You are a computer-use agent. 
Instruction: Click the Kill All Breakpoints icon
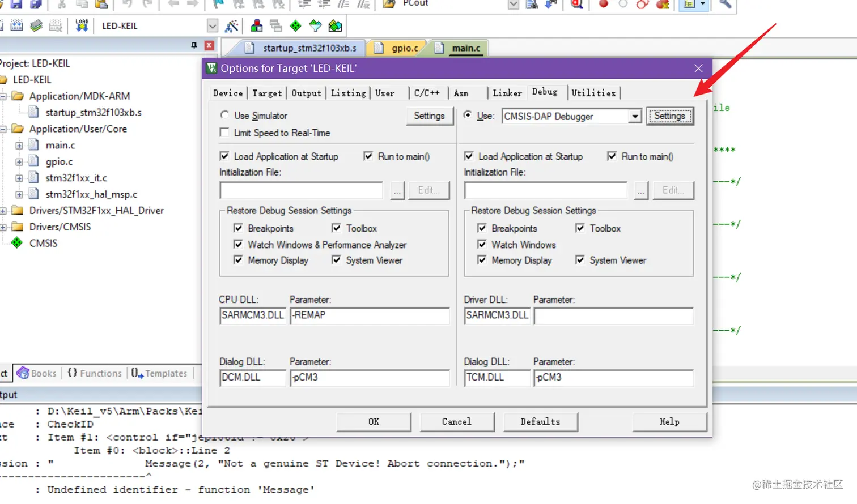[x=662, y=4]
